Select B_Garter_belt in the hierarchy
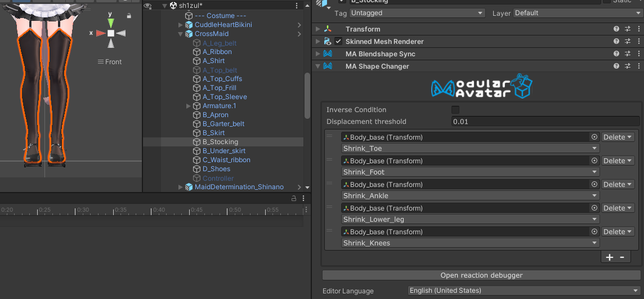Viewport: 644px width, 299px height. [223, 124]
